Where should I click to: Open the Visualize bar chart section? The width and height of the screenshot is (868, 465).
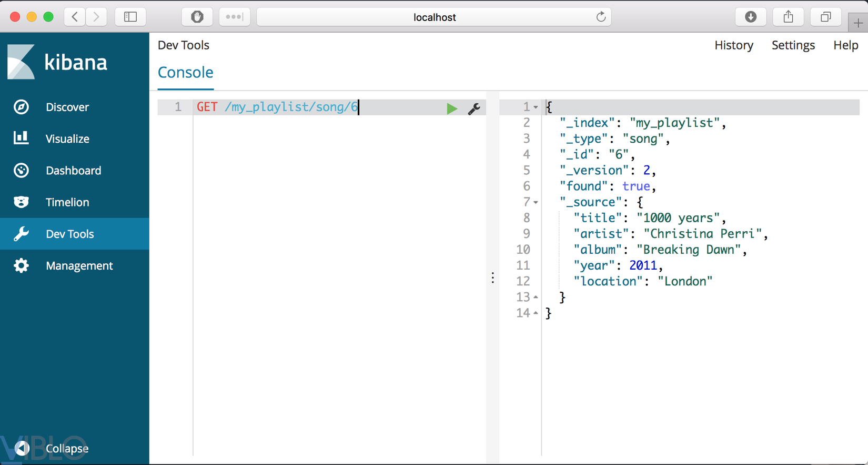coord(67,139)
